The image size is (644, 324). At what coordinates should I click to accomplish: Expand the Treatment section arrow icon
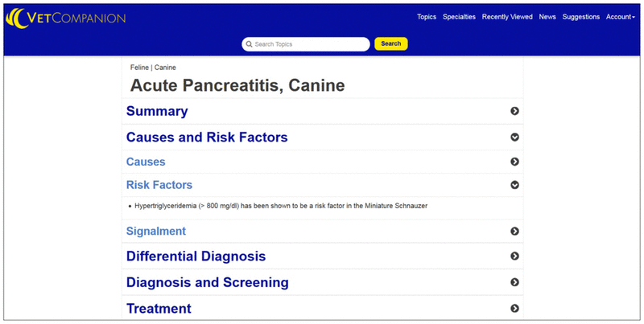pos(514,308)
